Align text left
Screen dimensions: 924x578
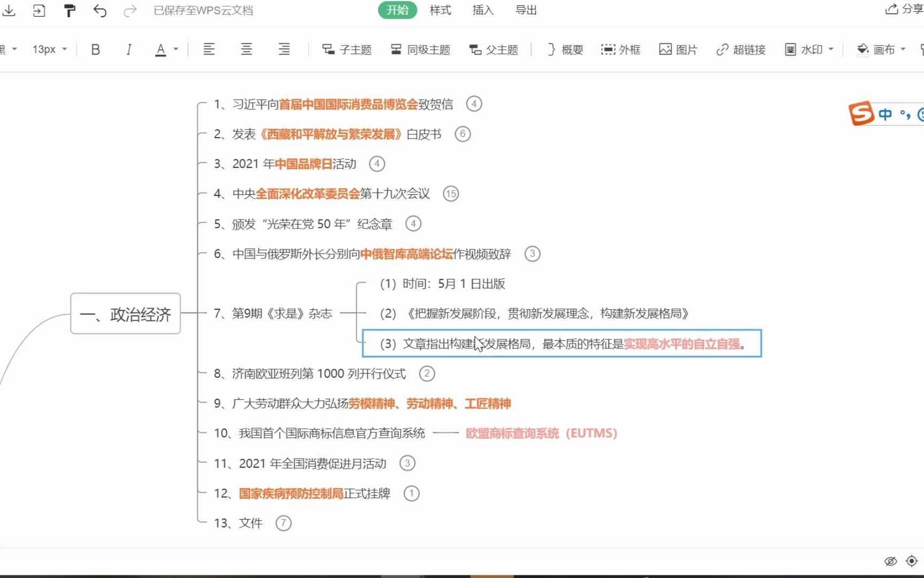tap(209, 49)
